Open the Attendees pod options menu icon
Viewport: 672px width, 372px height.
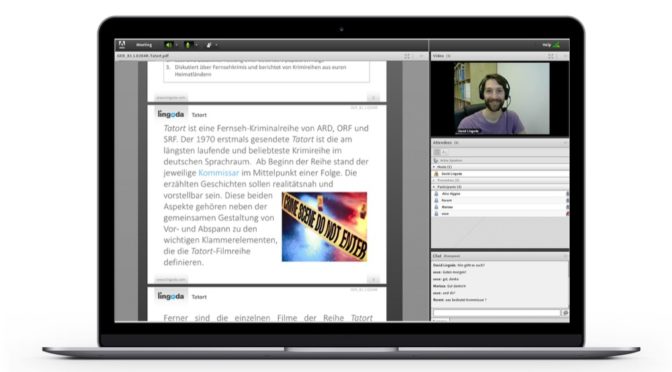(x=565, y=142)
